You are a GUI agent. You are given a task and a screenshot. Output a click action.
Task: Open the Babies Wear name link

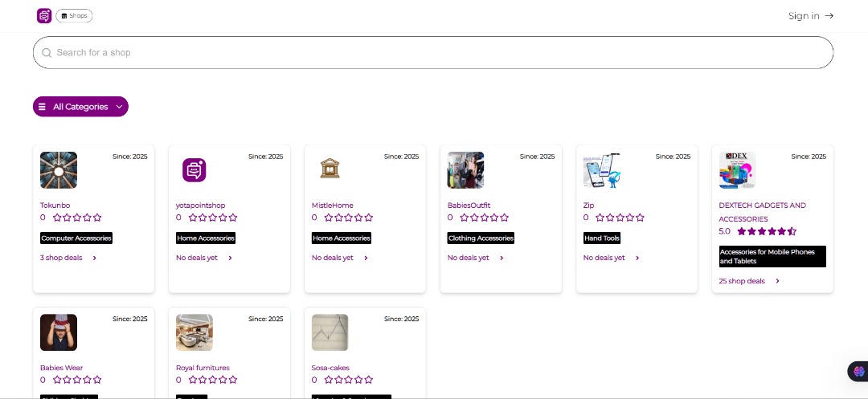(x=61, y=368)
